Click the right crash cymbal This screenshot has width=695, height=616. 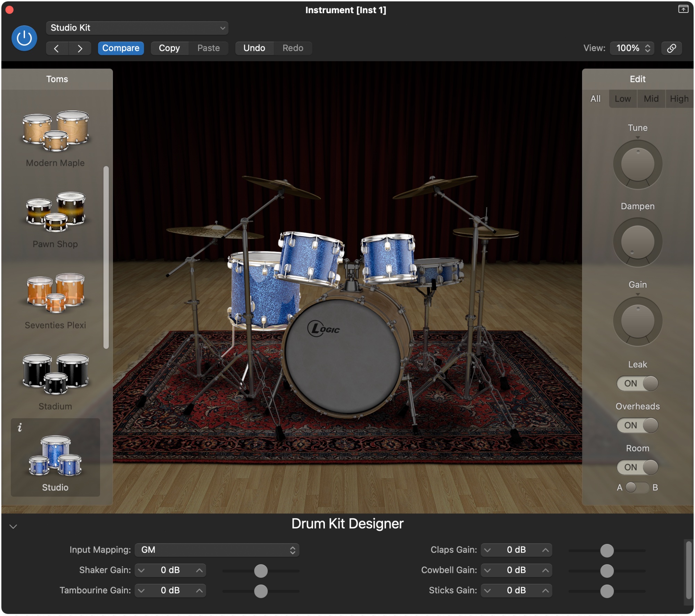coord(435,187)
